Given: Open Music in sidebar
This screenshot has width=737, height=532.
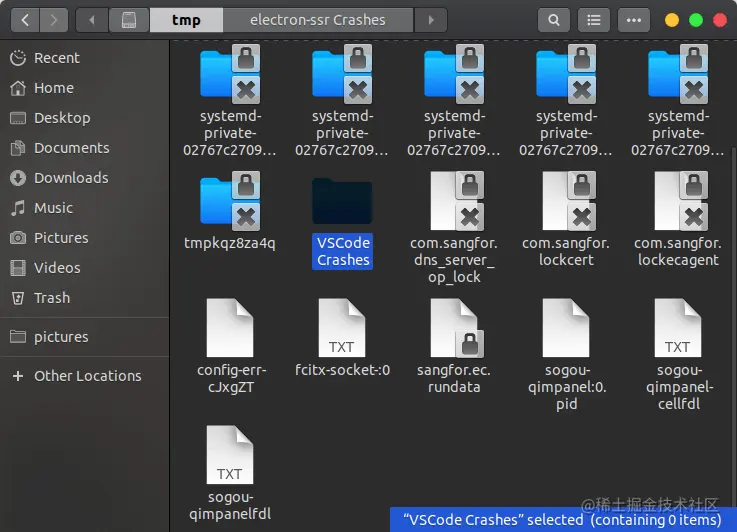Looking at the screenshot, I should coord(85,208).
